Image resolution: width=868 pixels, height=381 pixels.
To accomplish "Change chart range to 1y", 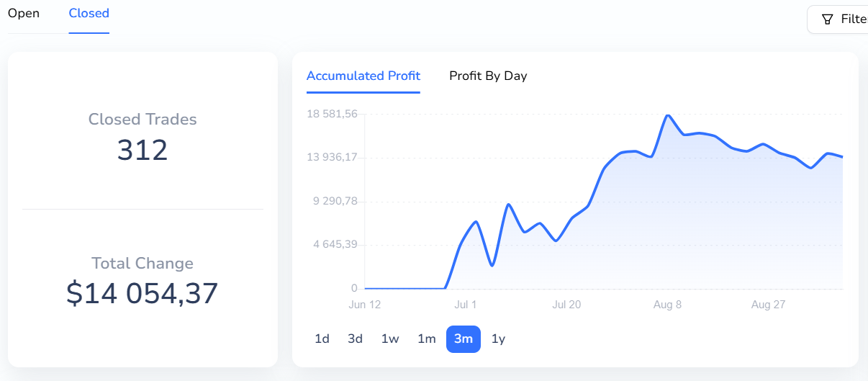I will [498, 339].
